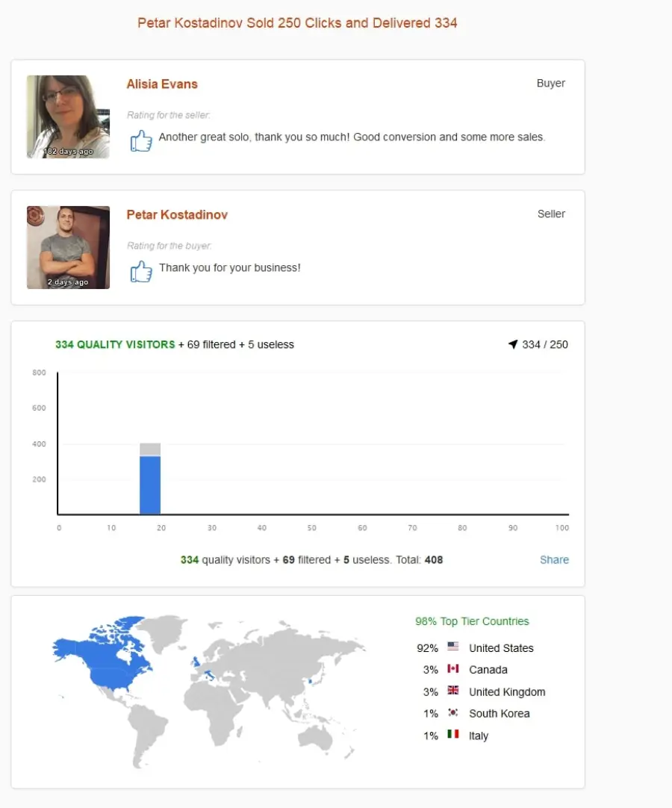
Task: Click the gray filtered portion of bar
Action: (150, 450)
